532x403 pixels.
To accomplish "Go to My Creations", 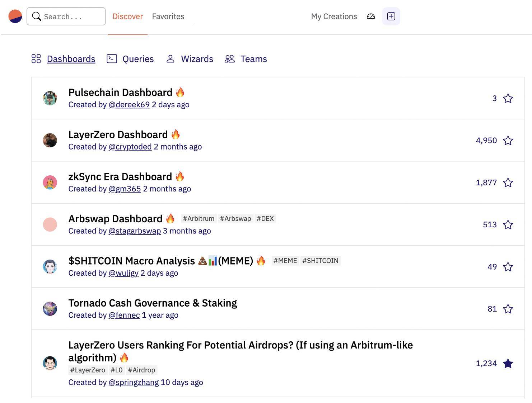I will click(334, 16).
